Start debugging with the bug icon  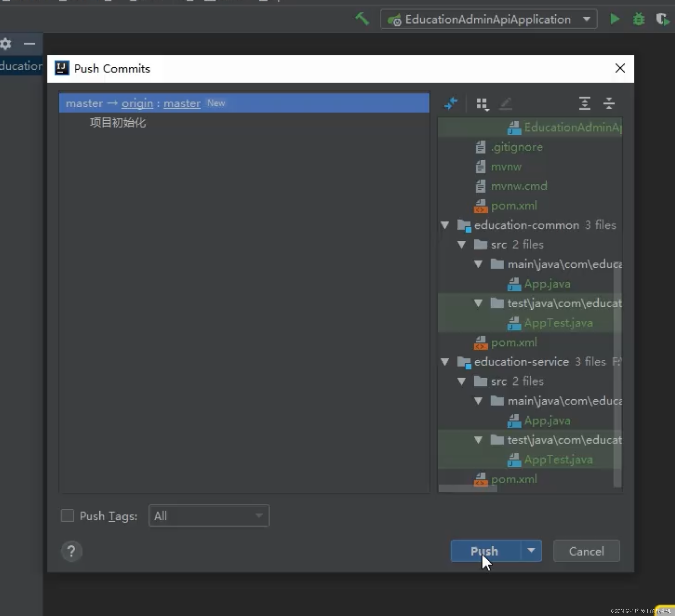pyautogui.click(x=639, y=19)
